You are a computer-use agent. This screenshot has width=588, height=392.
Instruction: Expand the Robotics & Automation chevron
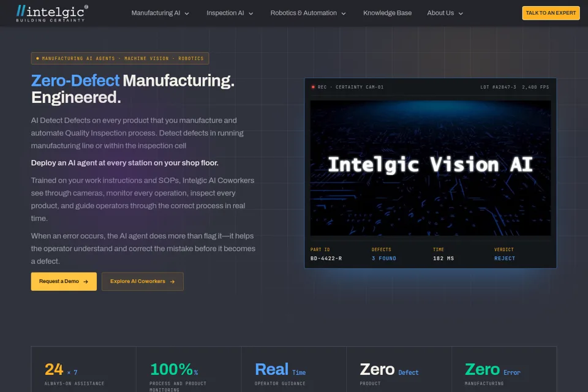click(x=344, y=13)
